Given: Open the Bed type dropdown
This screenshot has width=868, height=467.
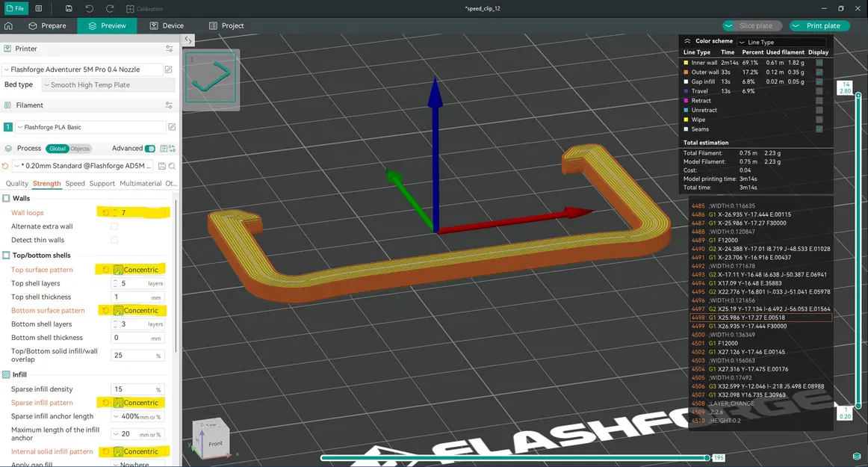Looking at the screenshot, I should tap(108, 84).
